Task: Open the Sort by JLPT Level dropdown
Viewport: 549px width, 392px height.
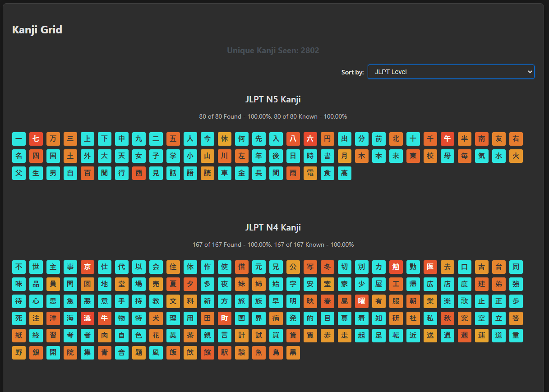Action: [x=451, y=72]
